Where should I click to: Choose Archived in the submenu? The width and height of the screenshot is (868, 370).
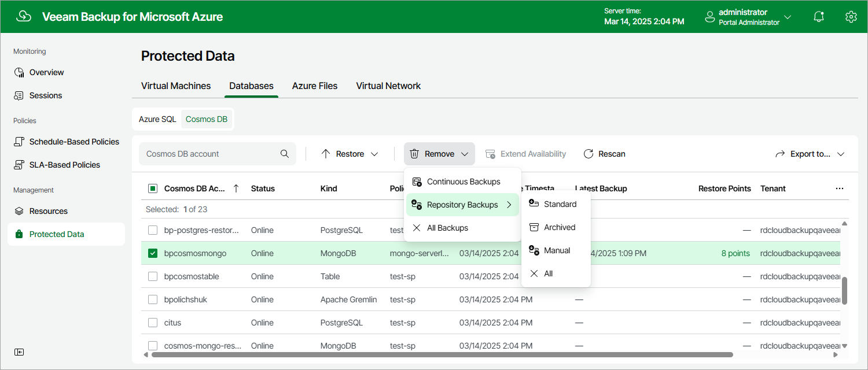[556, 227]
